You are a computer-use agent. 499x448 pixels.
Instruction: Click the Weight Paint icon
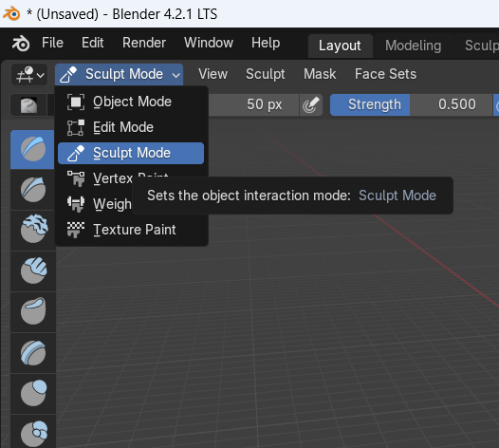point(76,204)
